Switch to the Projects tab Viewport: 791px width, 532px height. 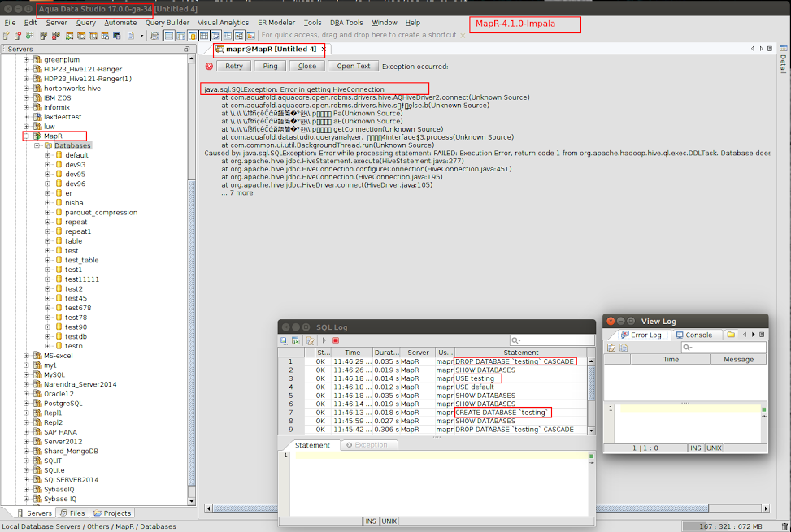(x=112, y=513)
